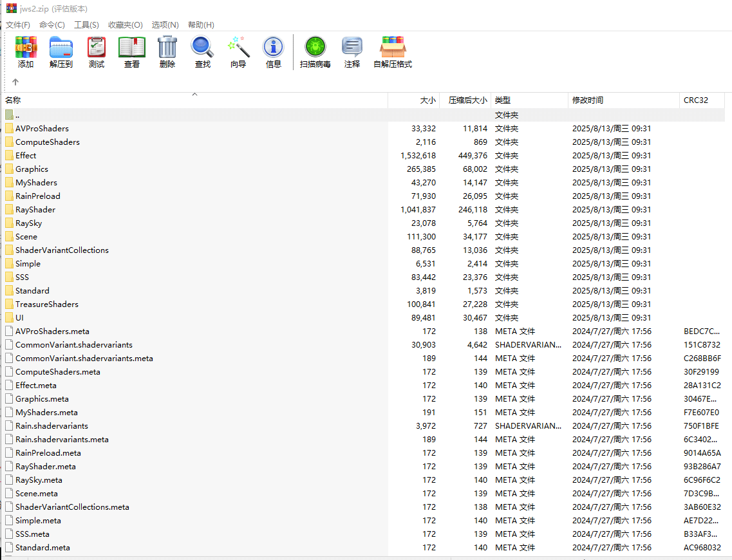Click the Comment (注释) icon

click(x=352, y=48)
